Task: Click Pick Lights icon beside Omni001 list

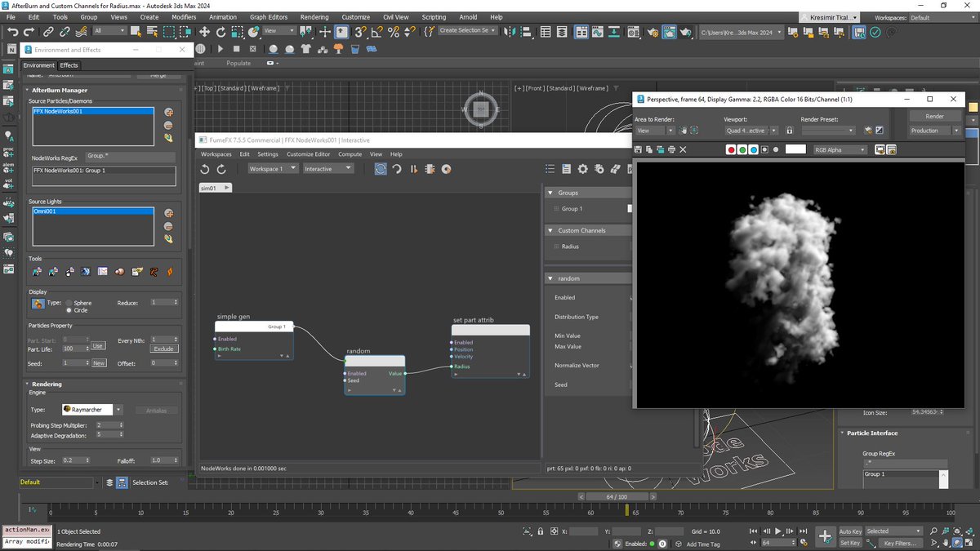Action: (x=168, y=213)
